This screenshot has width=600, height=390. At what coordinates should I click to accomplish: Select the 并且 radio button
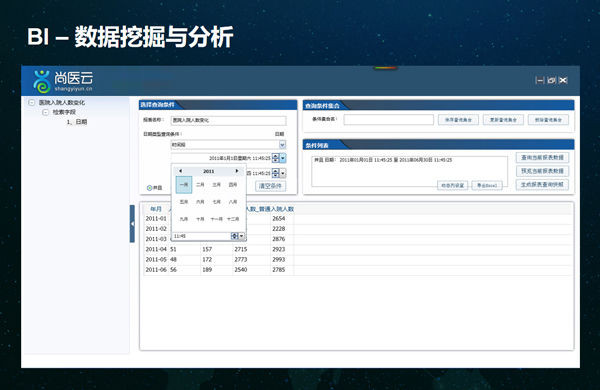pos(150,188)
